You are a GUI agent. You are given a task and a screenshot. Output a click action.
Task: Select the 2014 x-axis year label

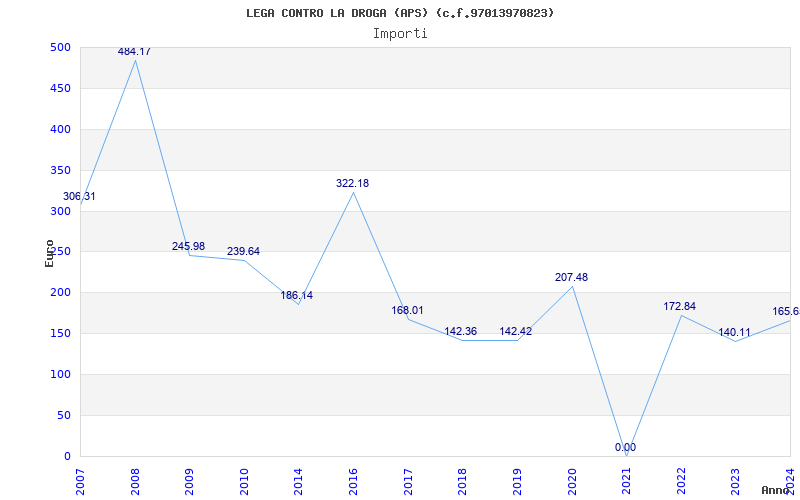tap(298, 482)
